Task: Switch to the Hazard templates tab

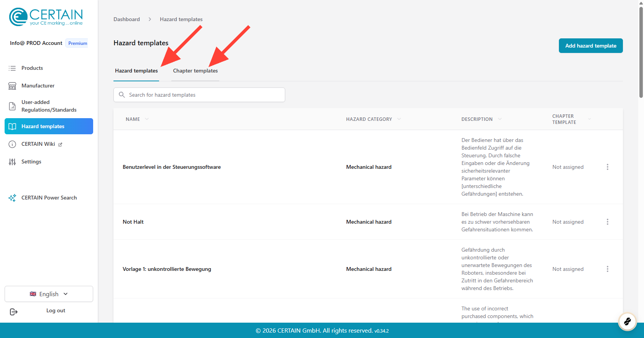Action: [x=136, y=71]
